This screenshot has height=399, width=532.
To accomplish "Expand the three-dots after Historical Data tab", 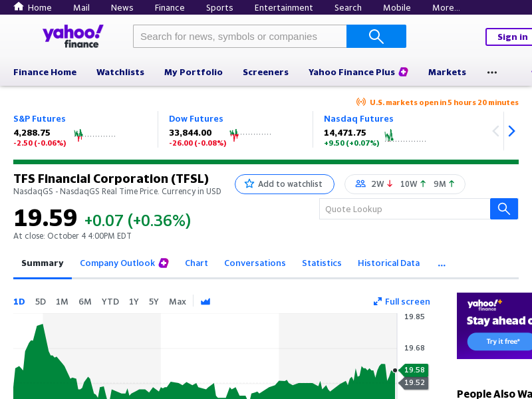I will (442, 264).
